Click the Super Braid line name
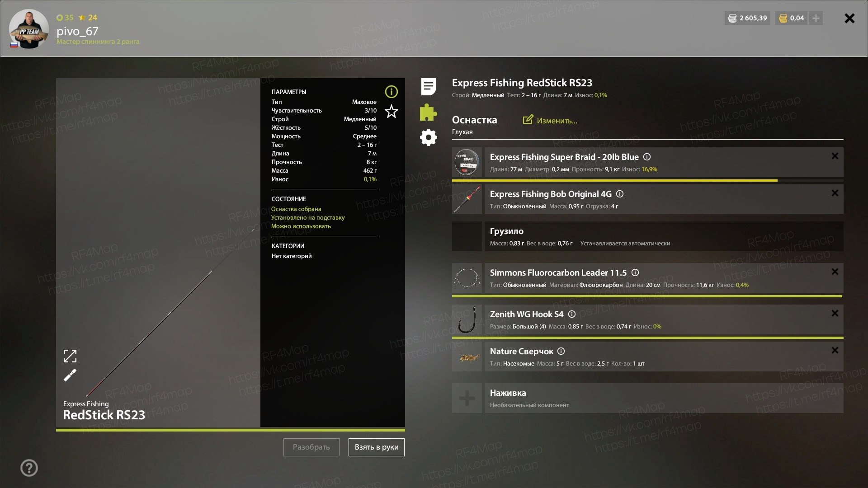This screenshot has height=488, width=868. tap(564, 157)
